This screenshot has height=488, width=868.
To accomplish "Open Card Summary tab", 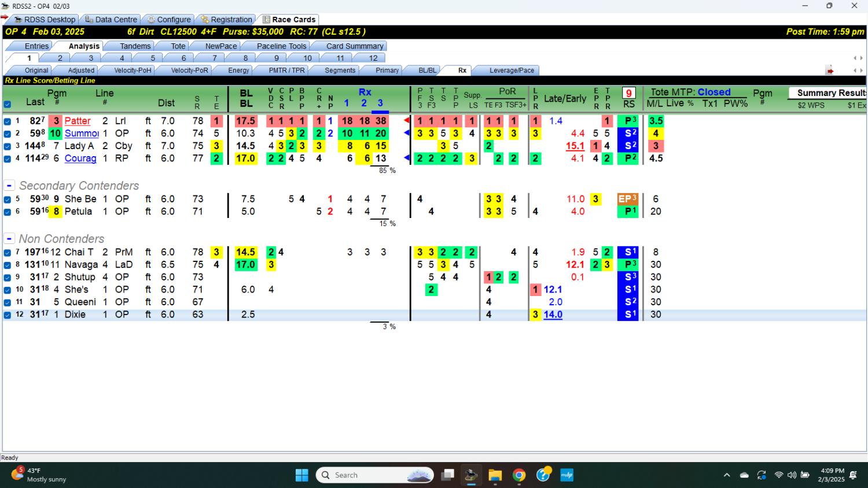I will click(355, 46).
